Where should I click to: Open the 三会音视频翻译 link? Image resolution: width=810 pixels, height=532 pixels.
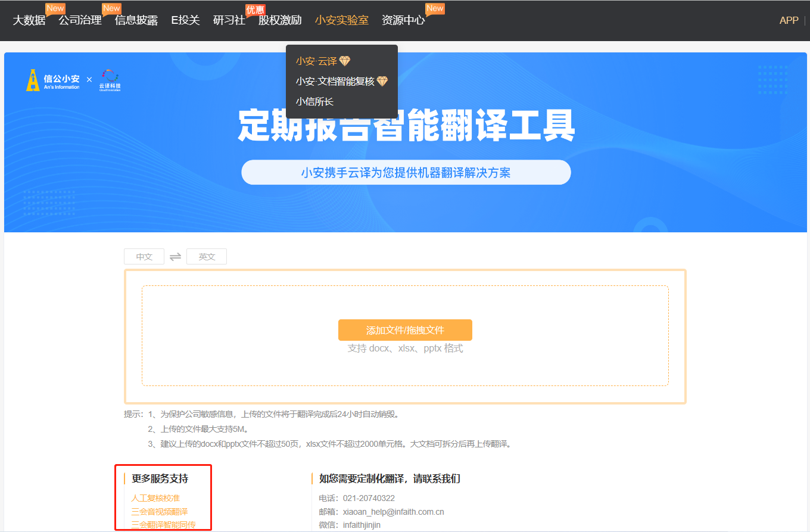coord(160,512)
